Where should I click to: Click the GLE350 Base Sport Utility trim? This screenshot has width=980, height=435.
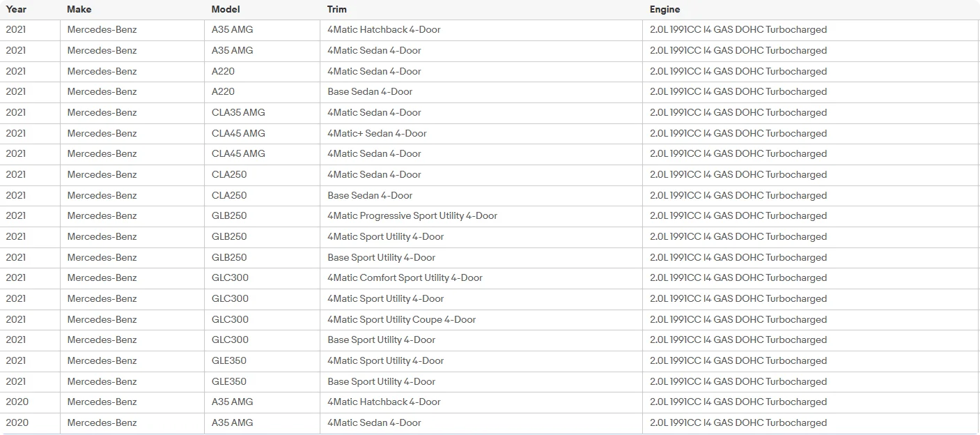pos(381,381)
